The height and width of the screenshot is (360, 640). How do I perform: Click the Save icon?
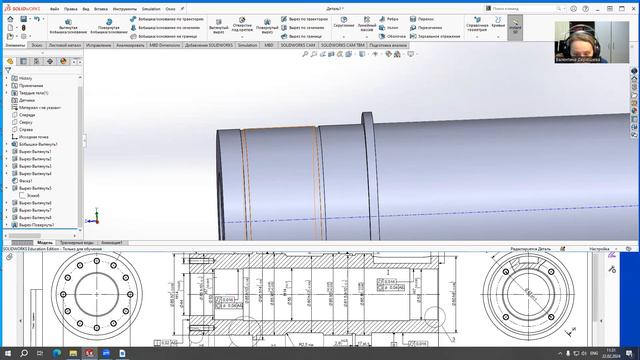coord(24,19)
